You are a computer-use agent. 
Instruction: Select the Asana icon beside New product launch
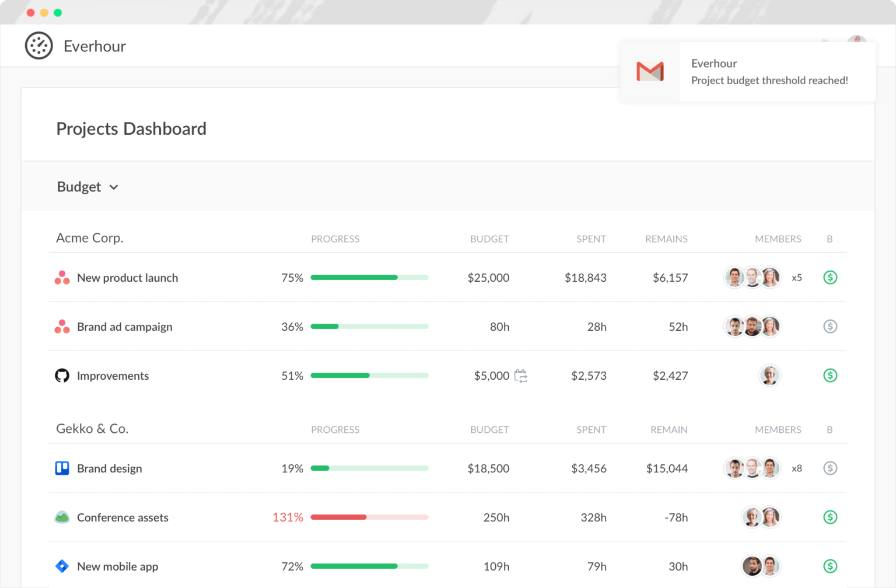62,278
